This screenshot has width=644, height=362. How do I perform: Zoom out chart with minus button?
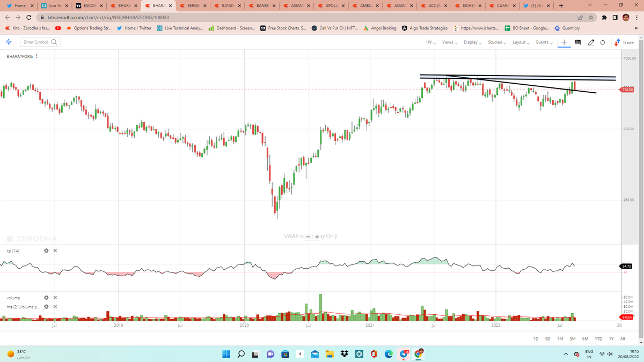pos(309,237)
